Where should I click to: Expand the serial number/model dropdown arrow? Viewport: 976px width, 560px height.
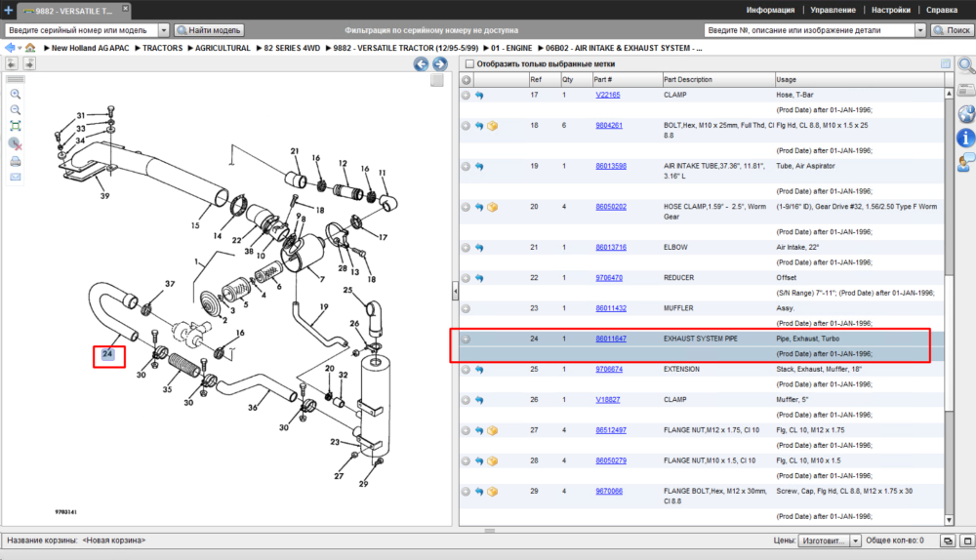point(164,30)
